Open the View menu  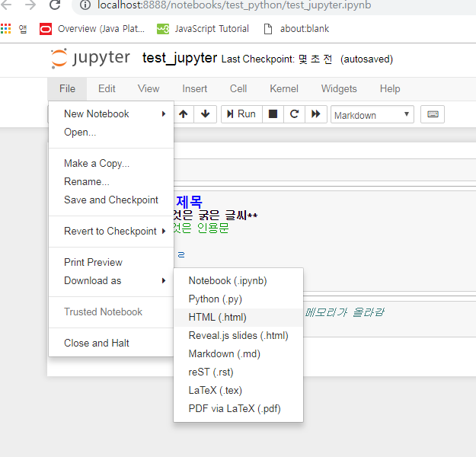149,88
